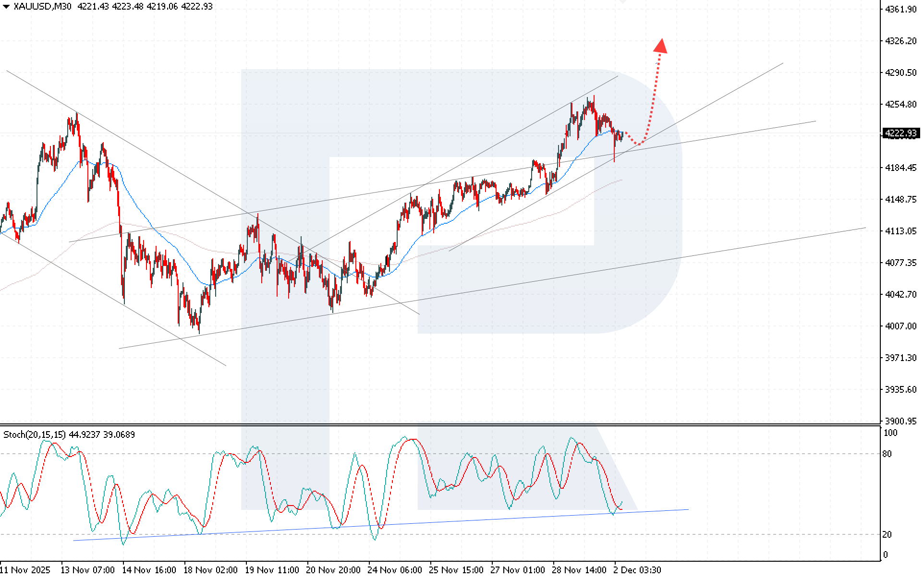Select the current price tag 4222.93
This screenshot has width=924, height=579.
(900, 133)
